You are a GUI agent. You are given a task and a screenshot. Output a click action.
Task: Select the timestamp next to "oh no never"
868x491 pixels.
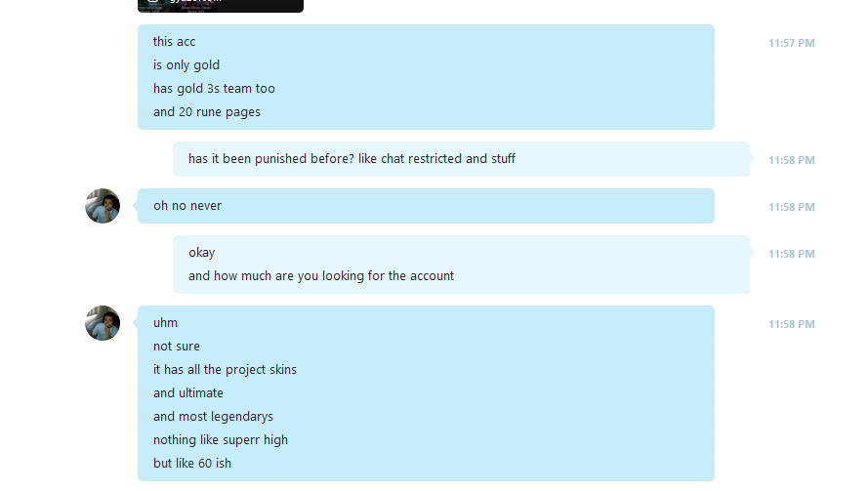tap(791, 207)
